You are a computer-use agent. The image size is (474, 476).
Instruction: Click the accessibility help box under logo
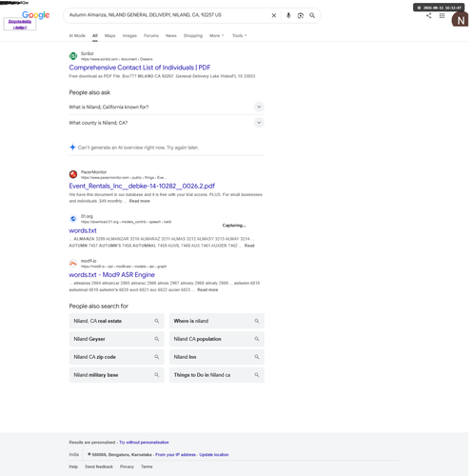point(20,25)
